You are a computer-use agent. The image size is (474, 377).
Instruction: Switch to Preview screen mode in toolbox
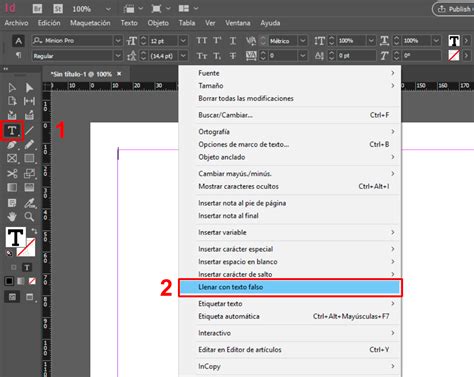pos(30,297)
